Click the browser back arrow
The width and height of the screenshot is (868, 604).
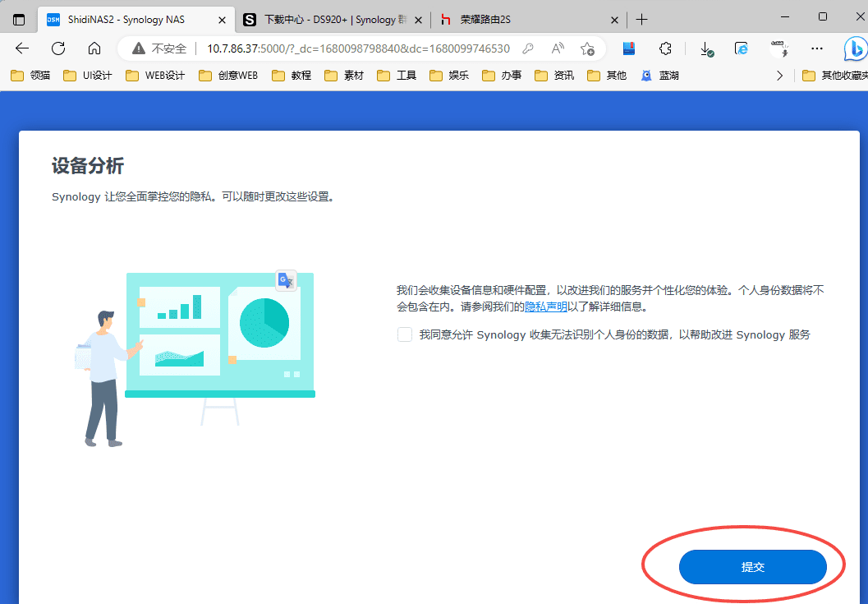click(22, 48)
